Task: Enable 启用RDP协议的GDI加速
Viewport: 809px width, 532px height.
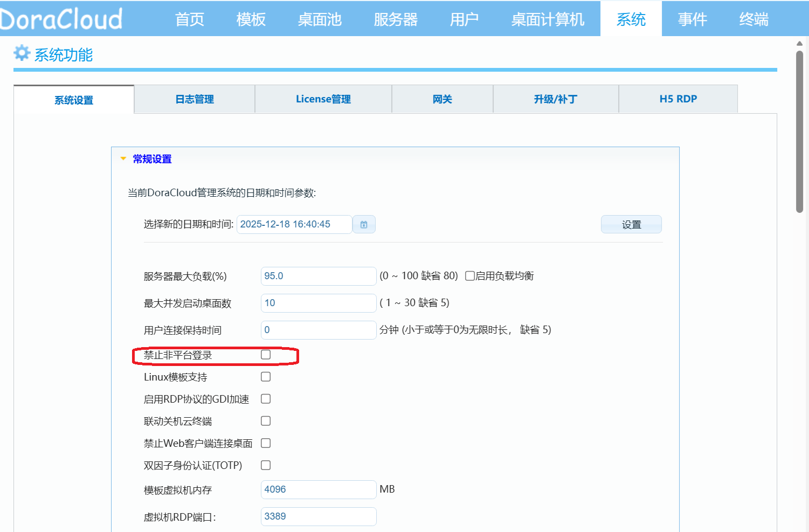Action: [266, 398]
